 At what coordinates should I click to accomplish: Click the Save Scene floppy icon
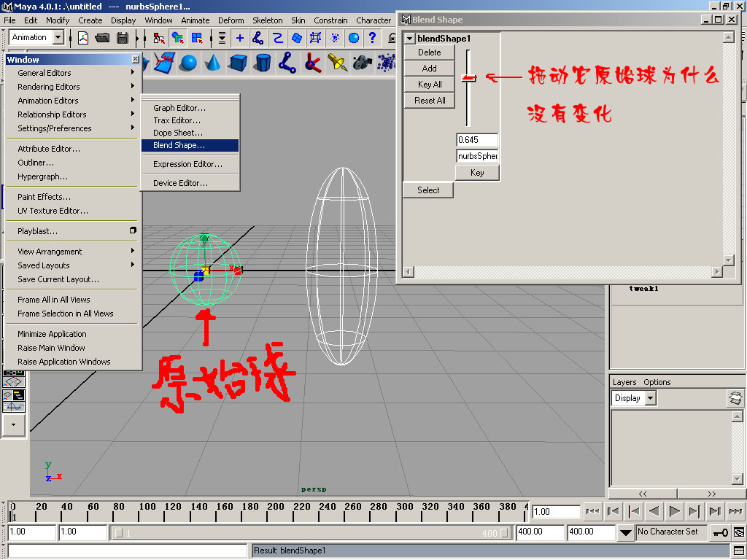click(x=123, y=38)
